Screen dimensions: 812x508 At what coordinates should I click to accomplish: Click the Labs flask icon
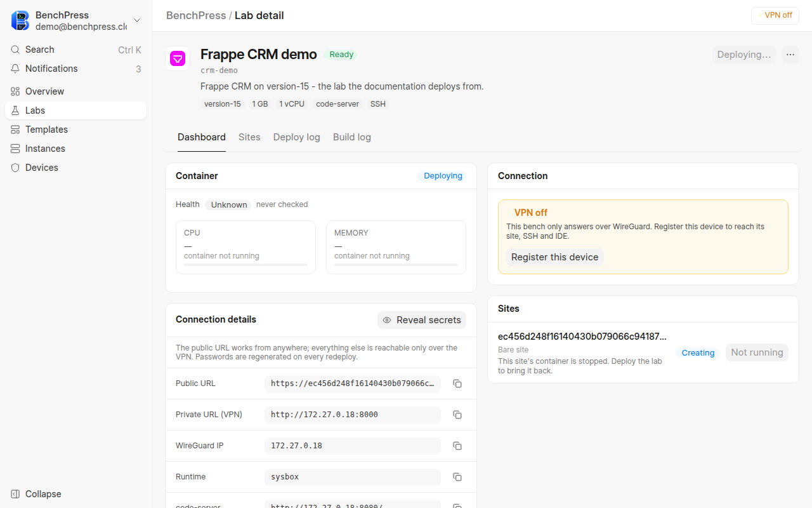click(x=16, y=110)
